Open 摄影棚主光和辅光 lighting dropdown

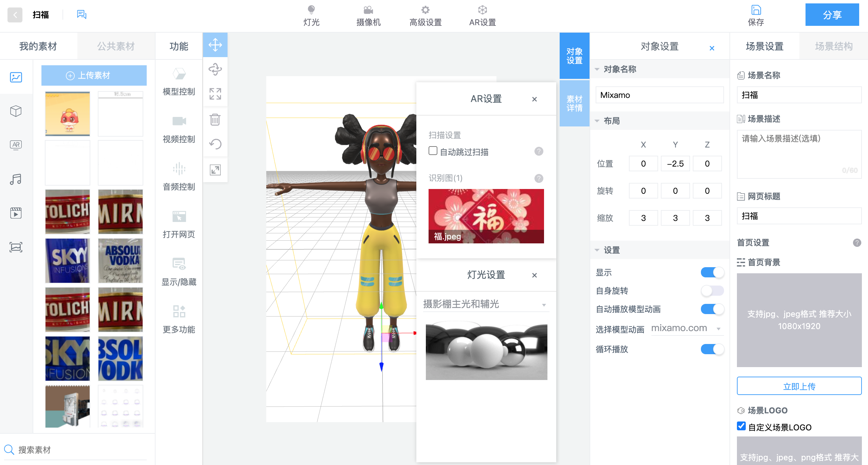(486, 304)
